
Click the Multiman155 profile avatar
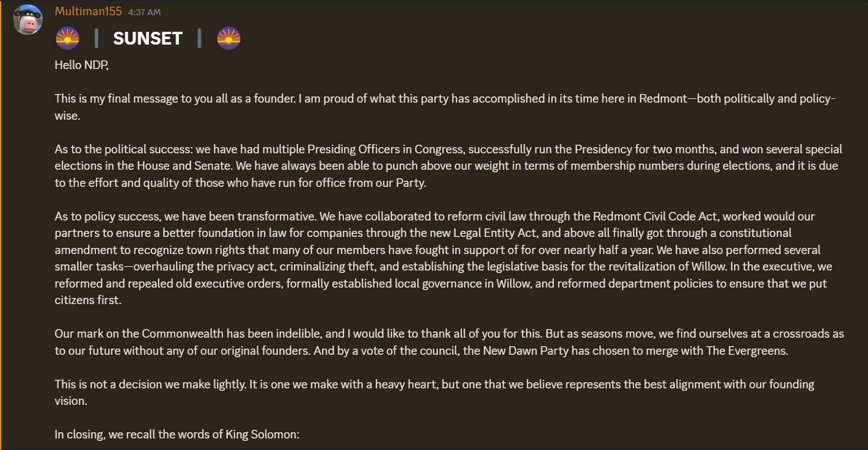[x=27, y=20]
